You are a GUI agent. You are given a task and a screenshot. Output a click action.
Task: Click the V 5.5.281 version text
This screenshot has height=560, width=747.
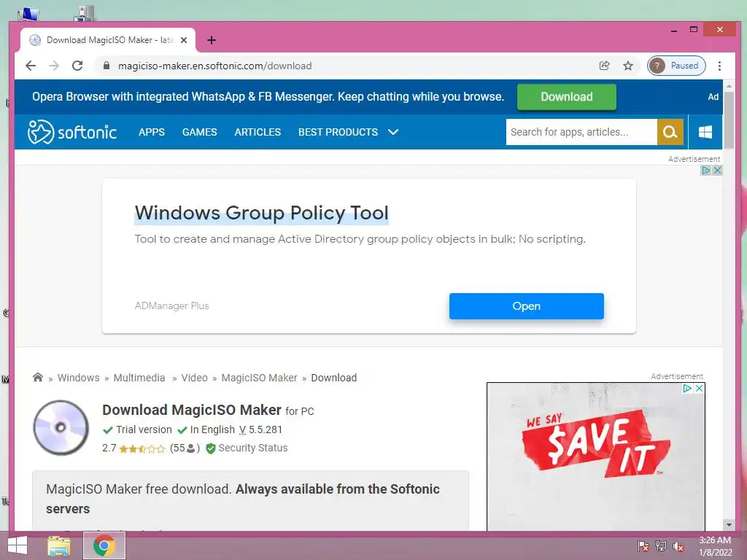pyautogui.click(x=260, y=429)
